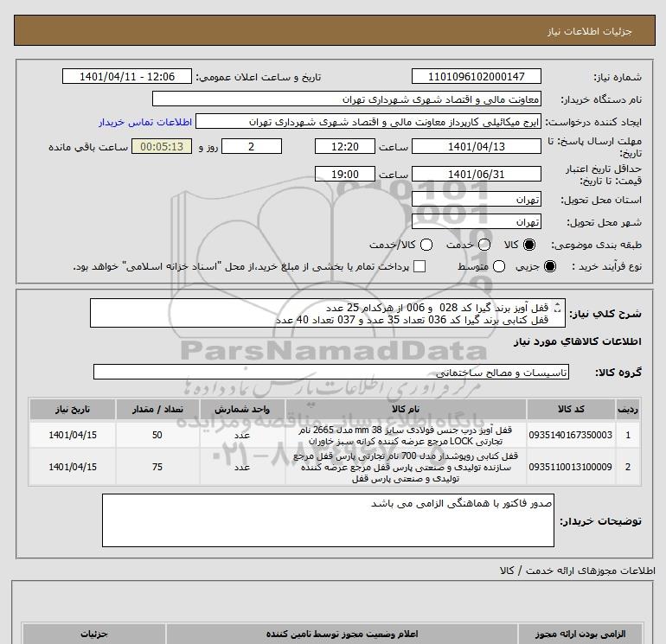Click the شرح کلی نیاز description text area
This screenshot has height=644, width=666.
(328, 313)
